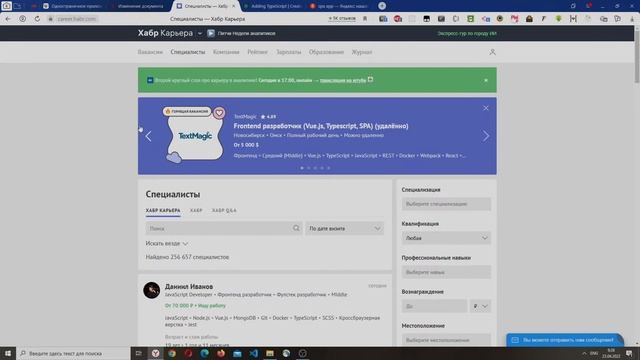This screenshot has height=360, width=640.
Task: Open the Специалисты section
Action: point(188,52)
